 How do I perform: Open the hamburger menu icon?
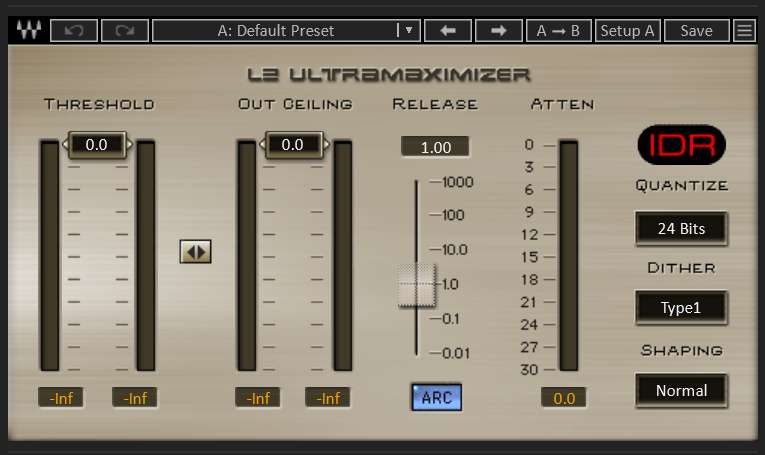click(x=744, y=30)
